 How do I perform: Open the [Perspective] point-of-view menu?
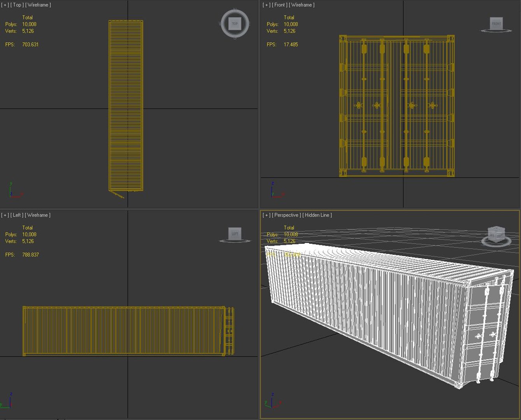[x=286, y=215]
